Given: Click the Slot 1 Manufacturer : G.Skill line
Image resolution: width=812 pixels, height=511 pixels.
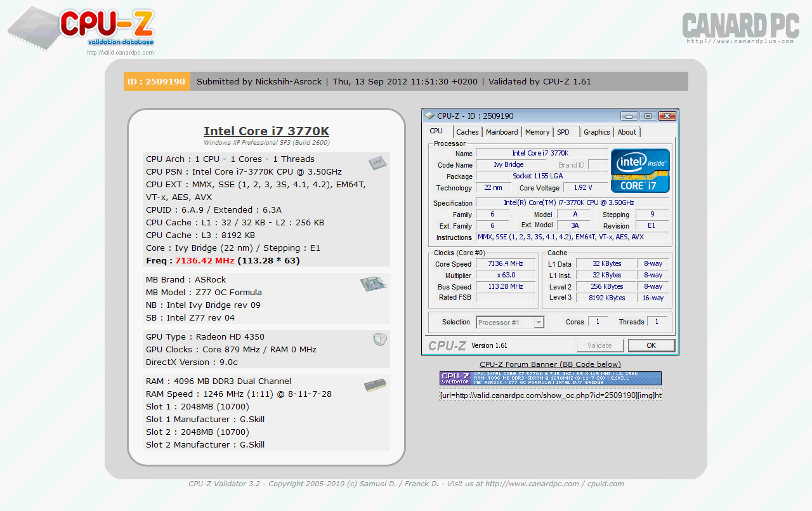Looking at the screenshot, I should (x=205, y=420).
